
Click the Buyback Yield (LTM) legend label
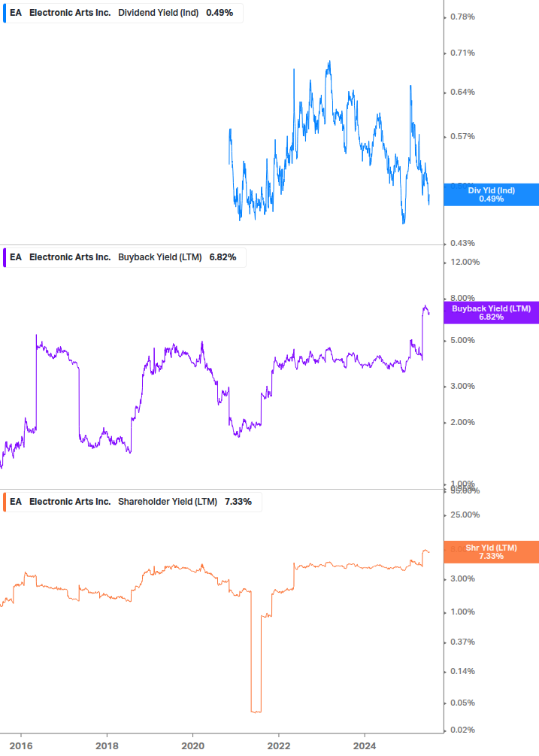coord(160,257)
